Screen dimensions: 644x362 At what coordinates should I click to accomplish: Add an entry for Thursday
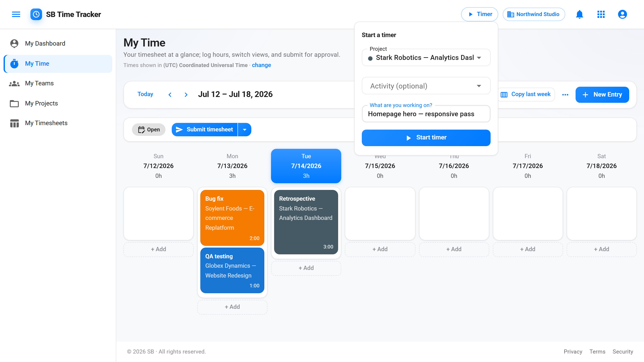(454, 249)
